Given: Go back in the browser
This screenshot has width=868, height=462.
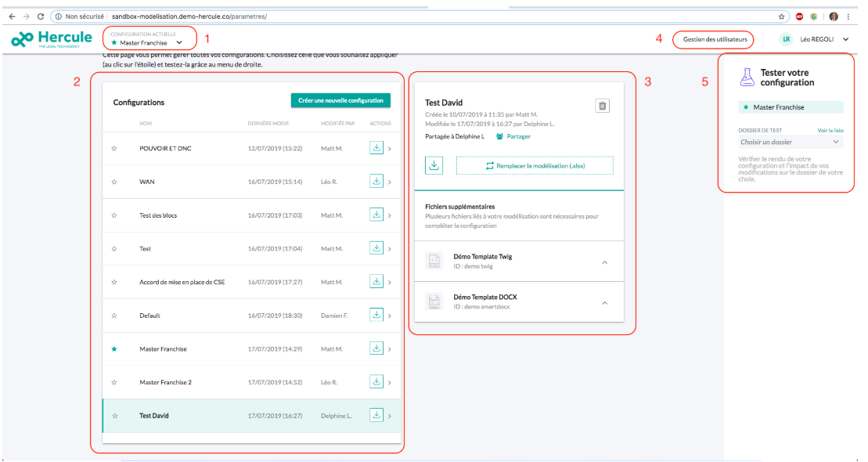Looking at the screenshot, I should (13, 16).
